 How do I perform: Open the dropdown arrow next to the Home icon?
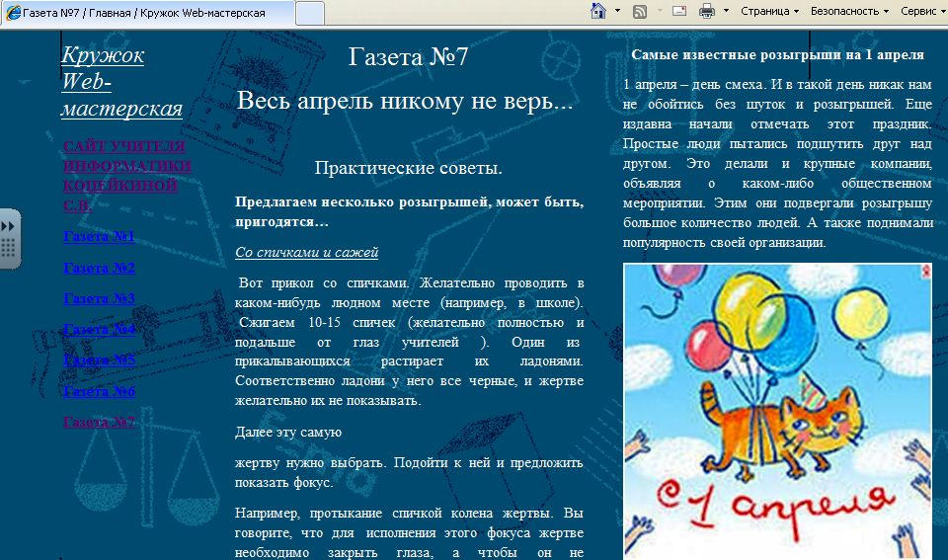click(618, 12)
